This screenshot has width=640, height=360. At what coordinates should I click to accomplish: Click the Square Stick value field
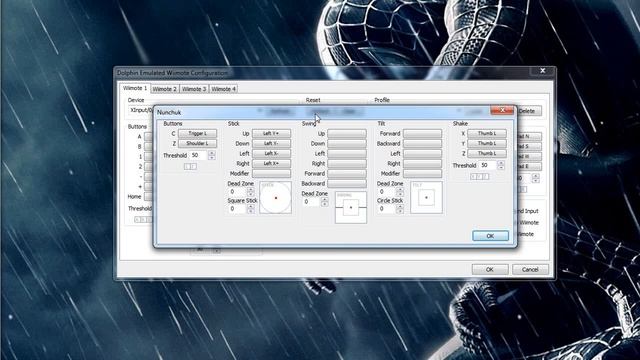point(238,209)
